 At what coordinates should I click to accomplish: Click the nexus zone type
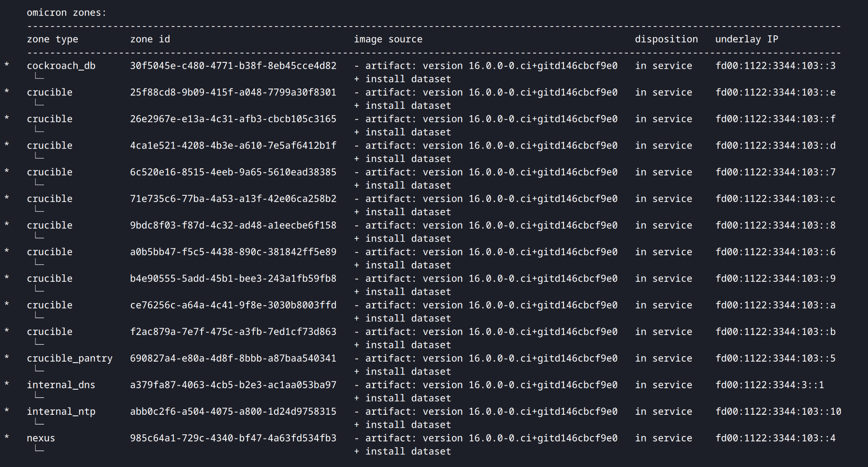41,438
